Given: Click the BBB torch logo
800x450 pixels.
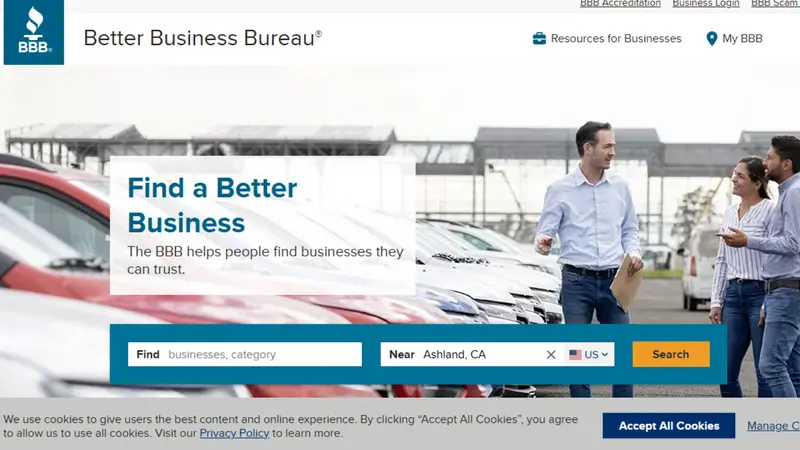Looking at the screenshot, I should click(x=34, y=32).
